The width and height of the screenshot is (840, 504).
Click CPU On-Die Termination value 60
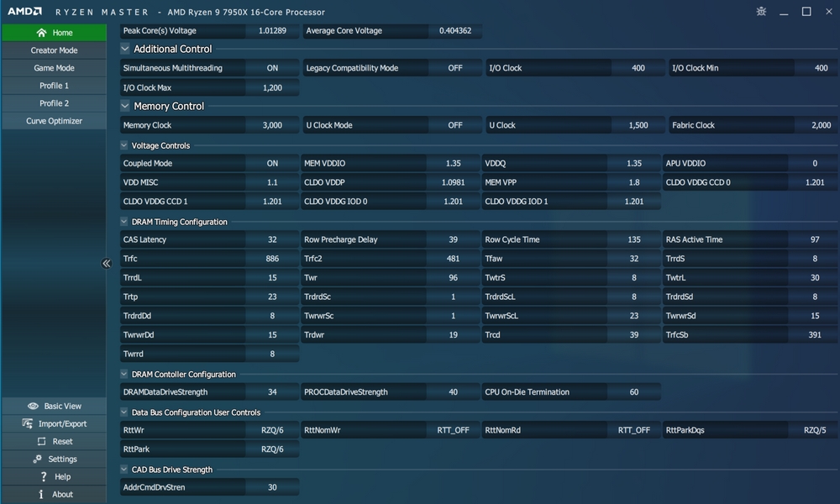633,392
